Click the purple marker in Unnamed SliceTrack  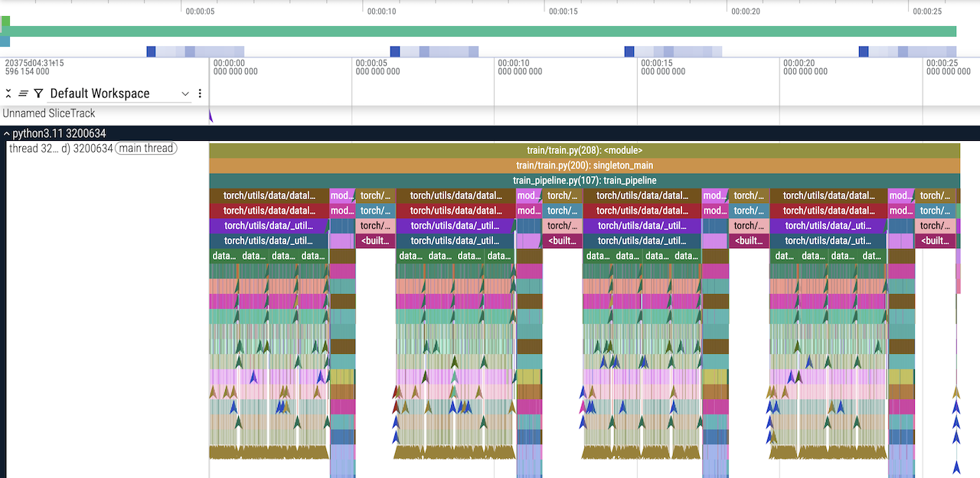(x=211, y=115)
